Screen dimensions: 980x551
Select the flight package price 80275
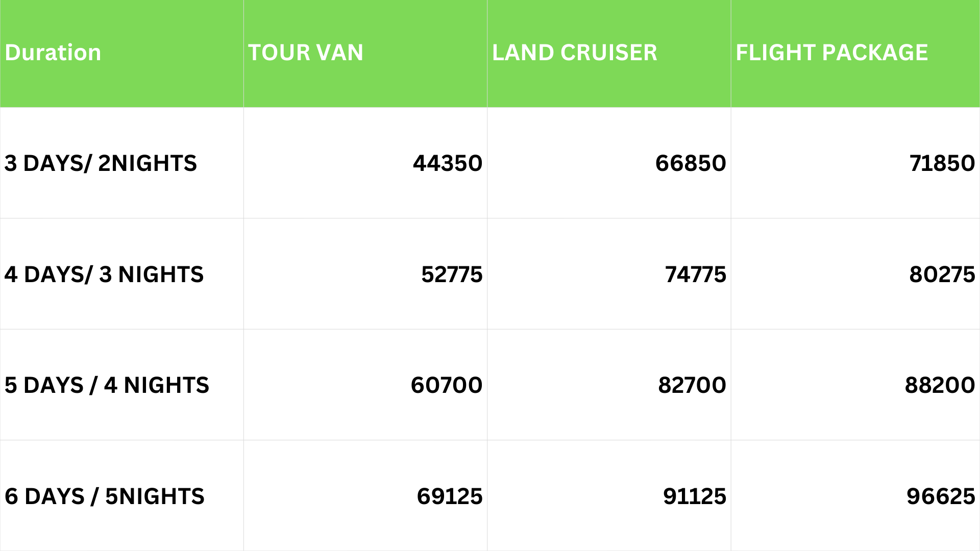coord(942,274)
